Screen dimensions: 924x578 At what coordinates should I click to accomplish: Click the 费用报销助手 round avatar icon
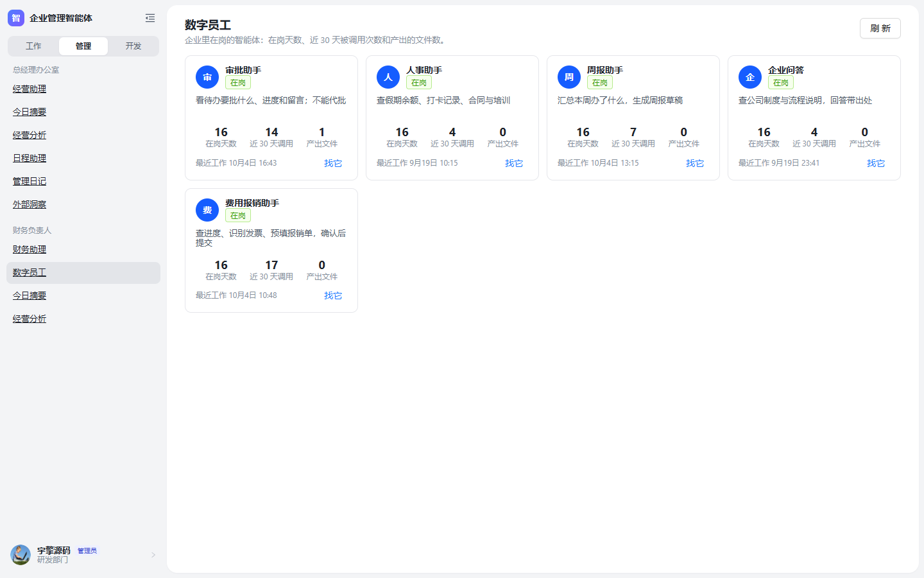[x=207, y=210]
